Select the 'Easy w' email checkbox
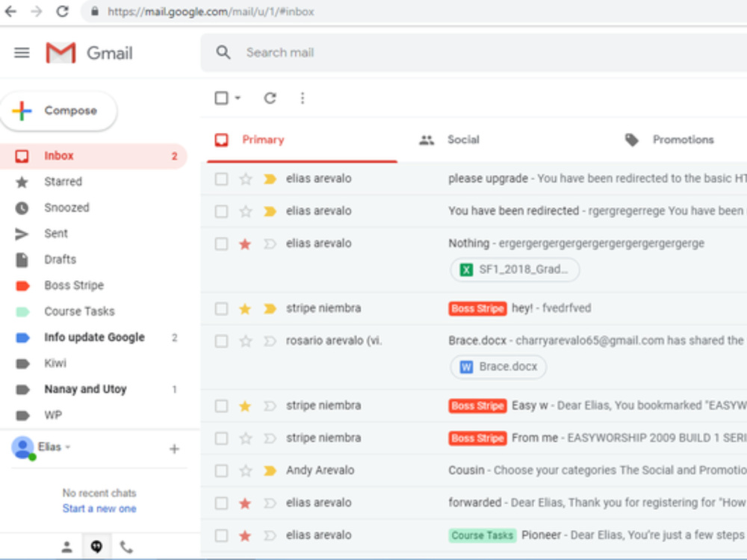This screenshot has height=560, width=747. (x=221, y=406)
